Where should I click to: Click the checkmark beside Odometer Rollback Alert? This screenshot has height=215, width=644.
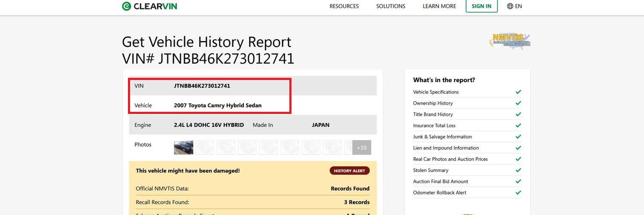[x=518, y=193]
